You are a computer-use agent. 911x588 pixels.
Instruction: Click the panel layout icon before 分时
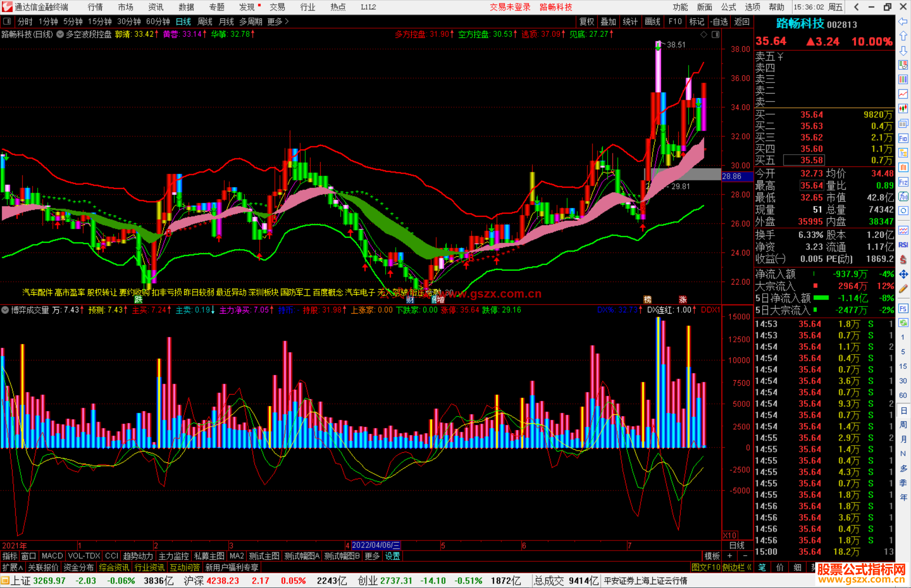click(7, 21)
